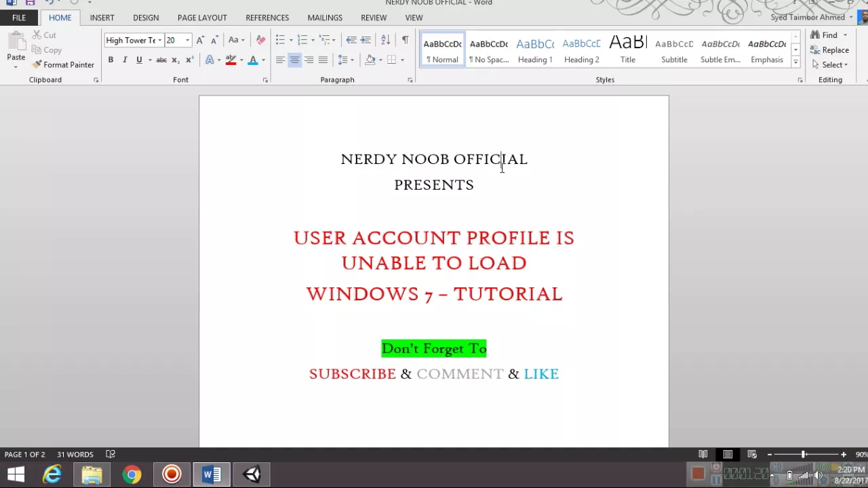The height and width of the screenshot is (488, 868).
Task: Expand the underline style dropdown arrow
Action: pyautogui.click(x=150, y=60)
